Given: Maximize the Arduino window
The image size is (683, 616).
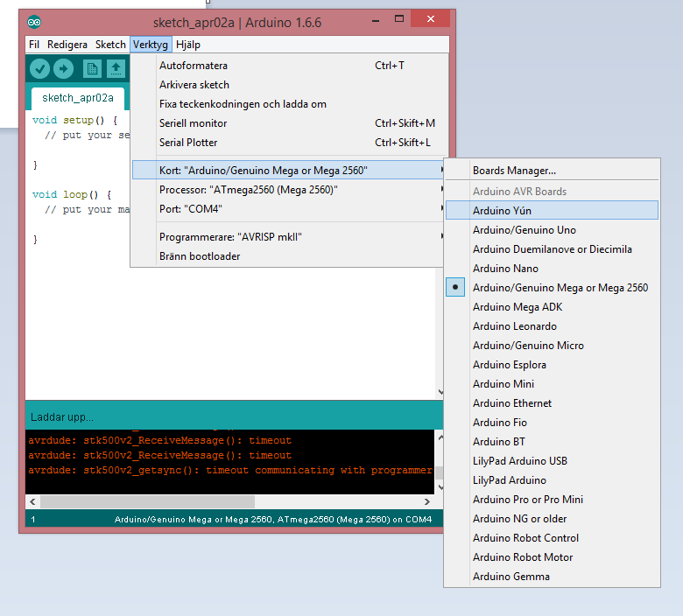Looking at the screenshot, I should tap(399, 18).
